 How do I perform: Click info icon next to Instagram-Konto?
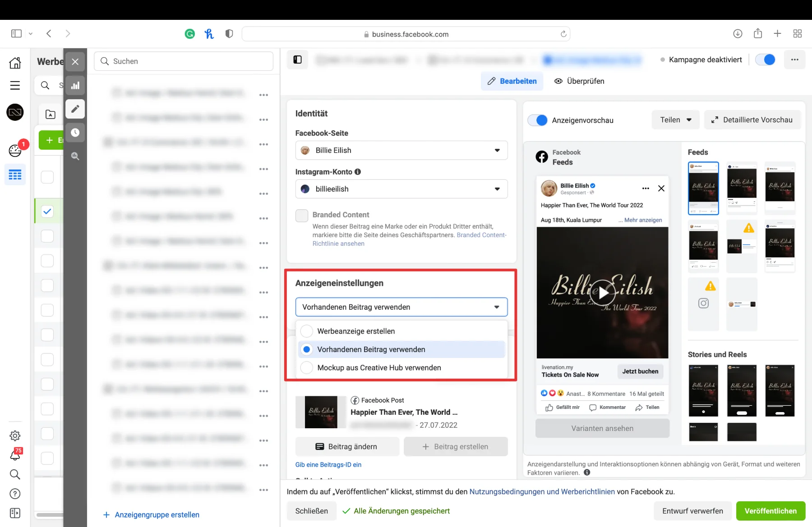click(358, 172)
